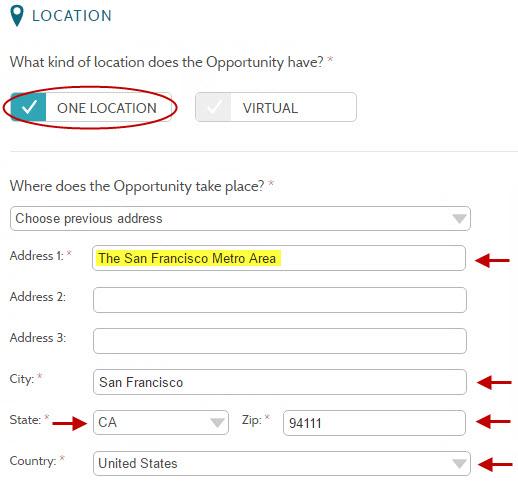The width and height of the screenshot is (518, 482).
Task: Click the empty Address 2 field
Action: pos(280,300)
